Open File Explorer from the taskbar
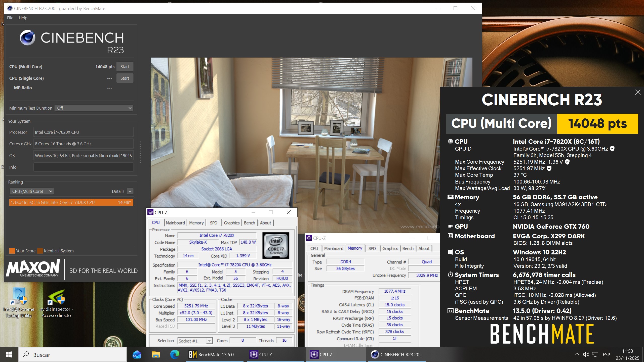This screenshot has height=362, width=644. 156,354
